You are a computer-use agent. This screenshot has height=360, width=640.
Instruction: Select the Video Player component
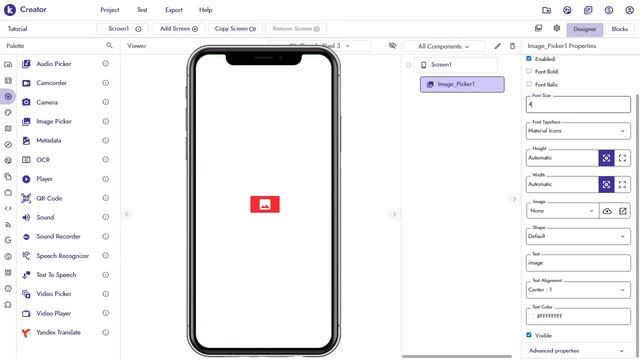[53, 313]
